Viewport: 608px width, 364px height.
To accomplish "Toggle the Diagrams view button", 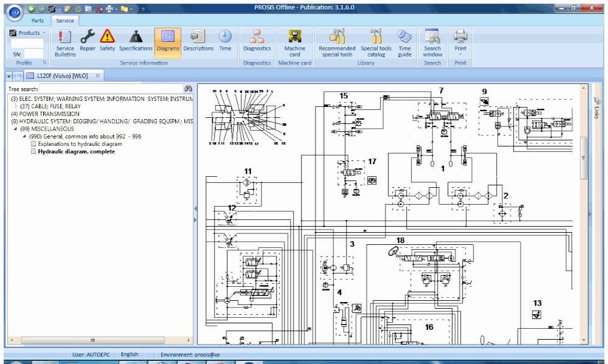I will click(167, 40).
